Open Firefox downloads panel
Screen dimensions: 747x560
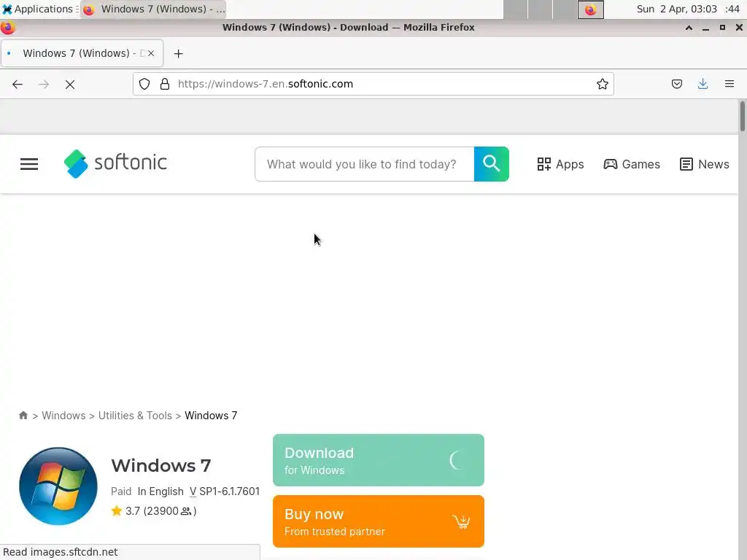click(x=703, y=85)
